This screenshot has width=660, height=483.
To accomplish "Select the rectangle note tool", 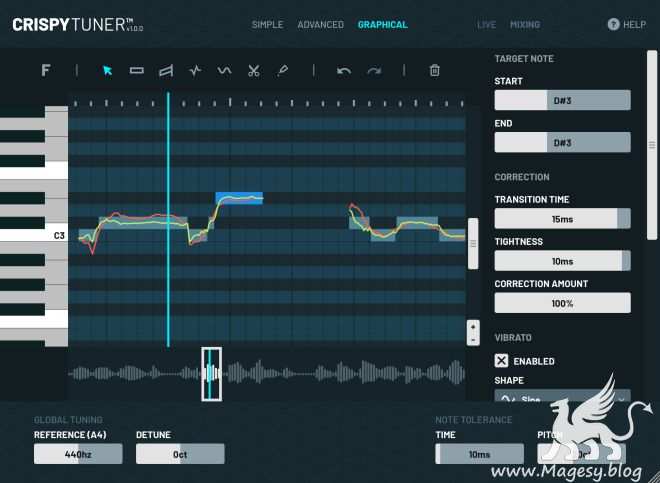I will pos(137,70).
